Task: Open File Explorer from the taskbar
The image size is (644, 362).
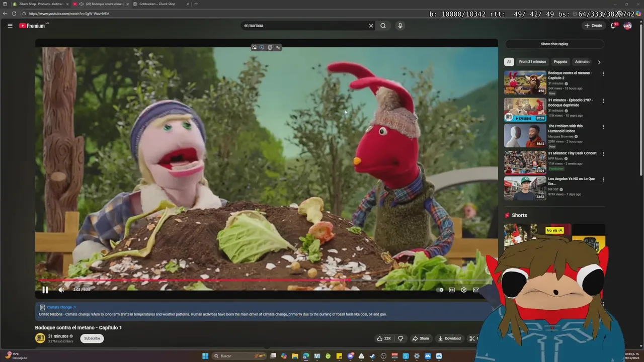Action: pos(295,356)
